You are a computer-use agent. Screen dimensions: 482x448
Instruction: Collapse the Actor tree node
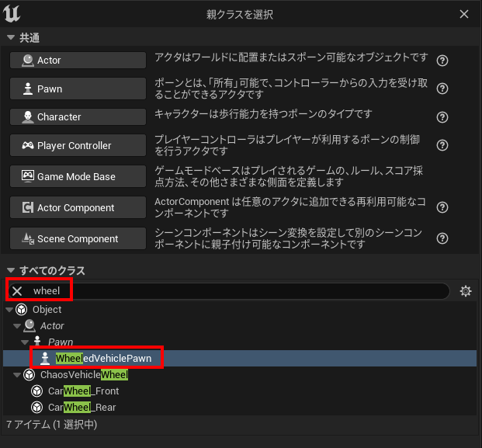coord(17,326)
